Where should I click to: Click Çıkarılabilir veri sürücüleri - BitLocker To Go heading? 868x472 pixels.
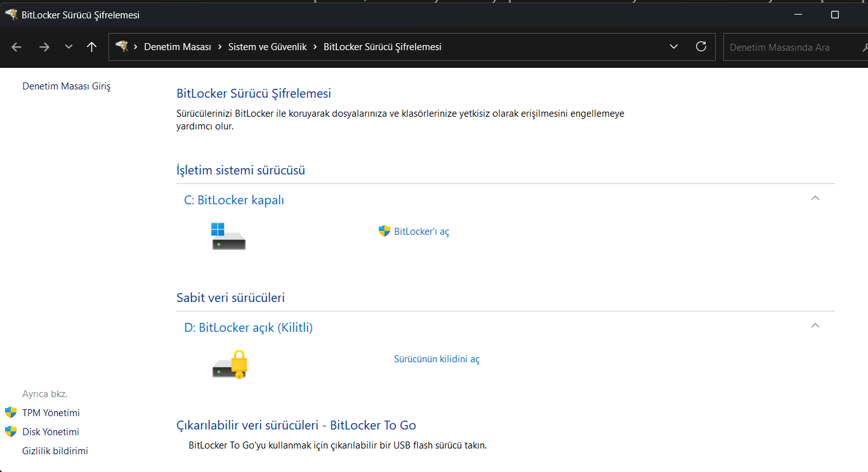296,425
